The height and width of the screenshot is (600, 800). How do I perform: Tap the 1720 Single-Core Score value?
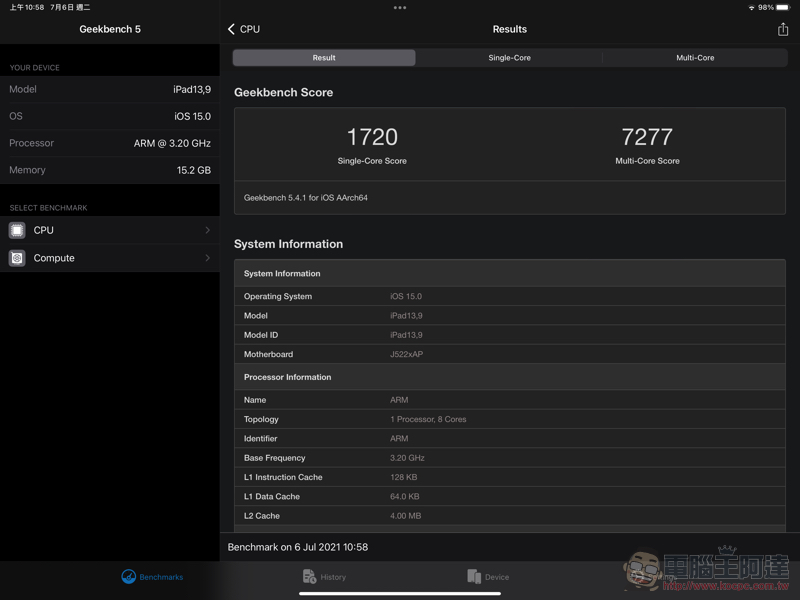click(372, 137)
